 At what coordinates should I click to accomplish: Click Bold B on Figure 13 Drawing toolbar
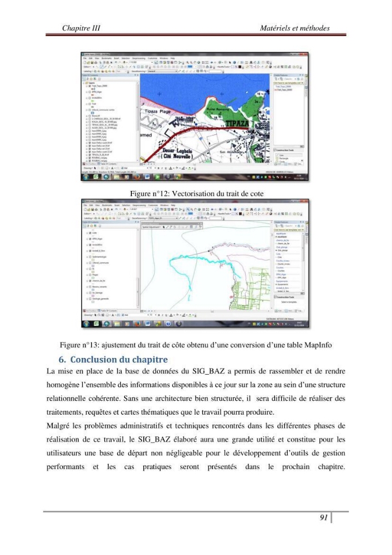[159, 315]
